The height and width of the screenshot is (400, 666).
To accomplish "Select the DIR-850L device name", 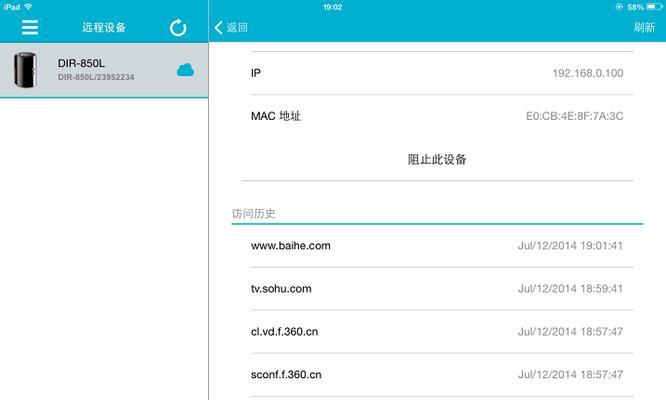I will pyautogui.click(x=81, y=63).
